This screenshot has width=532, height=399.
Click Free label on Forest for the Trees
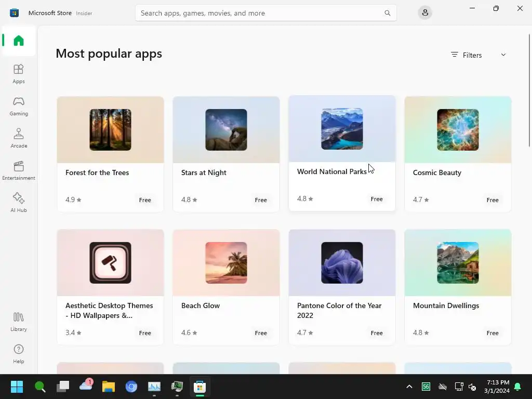(145, 200)
